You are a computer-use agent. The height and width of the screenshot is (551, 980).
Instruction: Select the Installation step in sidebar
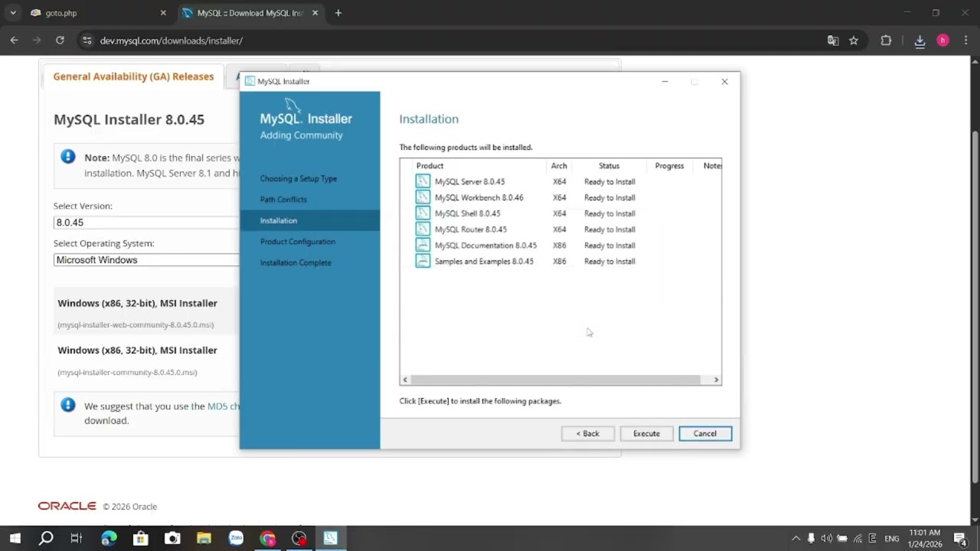coord(309,220)
